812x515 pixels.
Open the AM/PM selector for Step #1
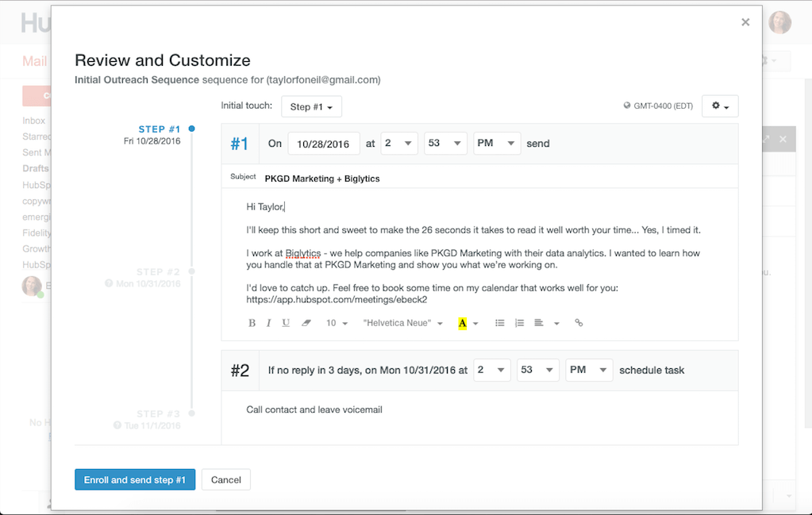(496, 143)
